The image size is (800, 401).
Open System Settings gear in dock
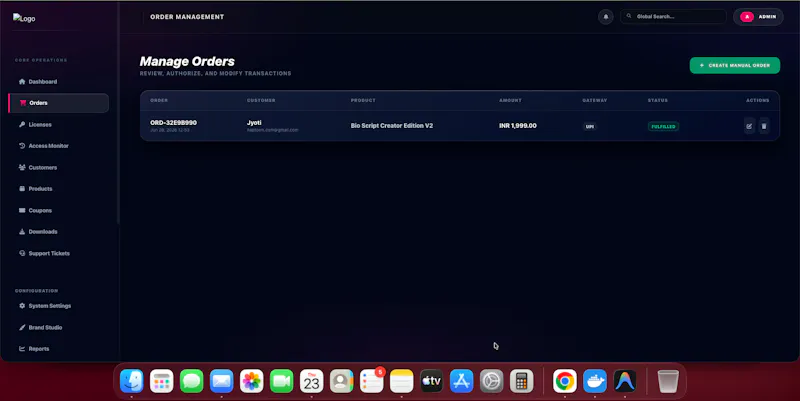coord(492,381)
